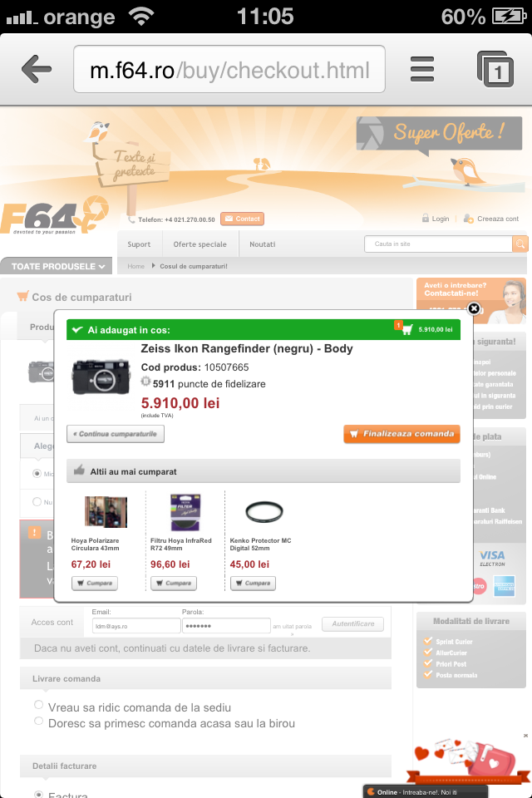Screen dimensions: 532x798
Task: Focus the Cauta in site search field
Action: 438,244
